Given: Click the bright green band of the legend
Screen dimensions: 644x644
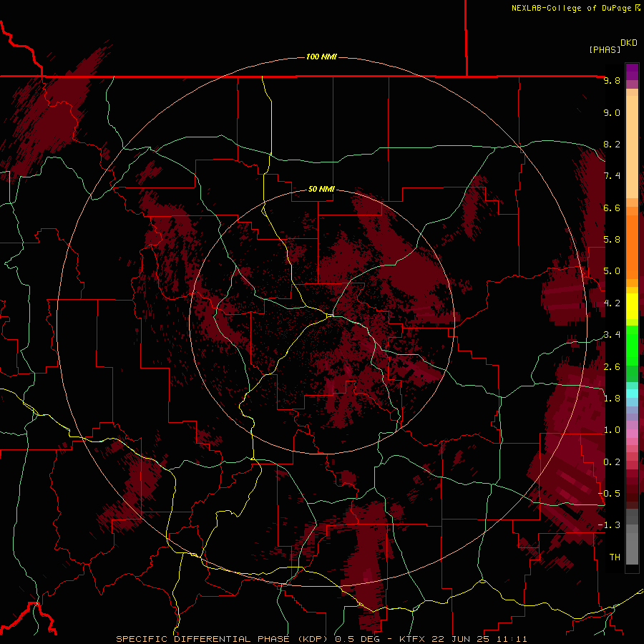Looking at the screenshot, I should (x=632, y=345).
